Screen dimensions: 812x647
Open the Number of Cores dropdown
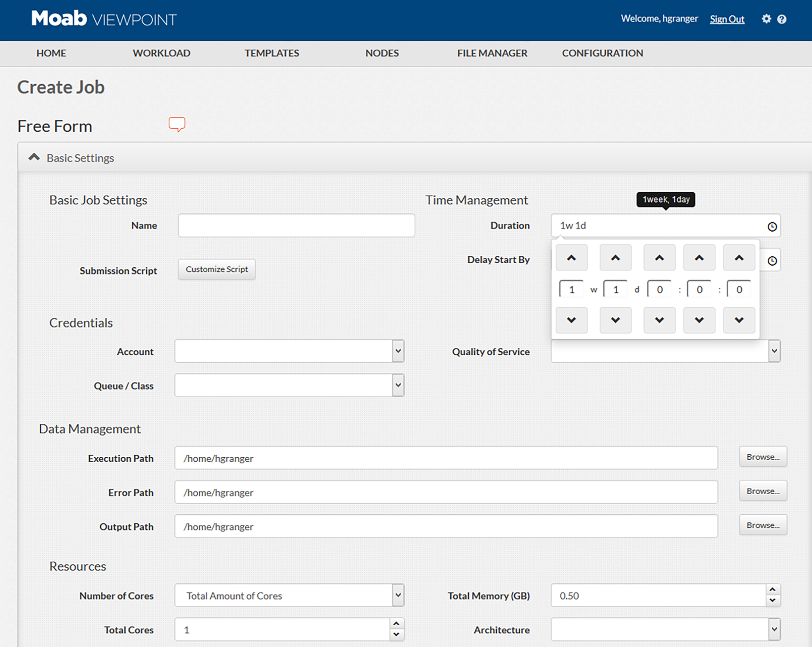398,595
